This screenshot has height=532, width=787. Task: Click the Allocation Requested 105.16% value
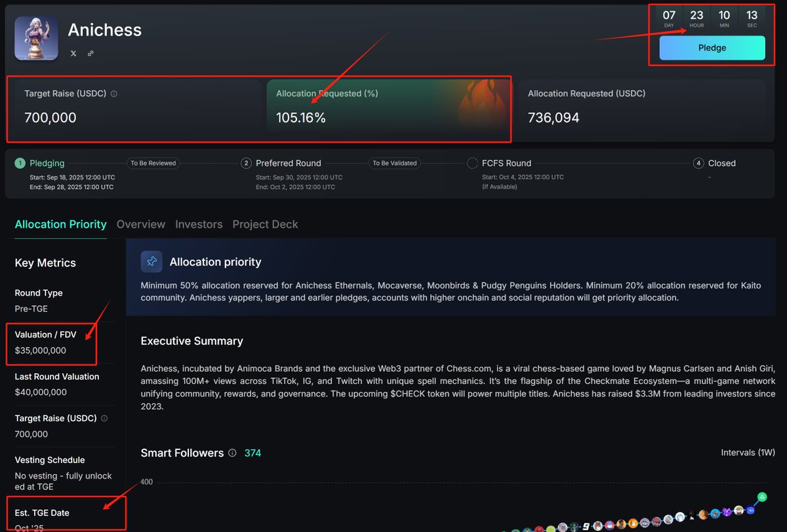[301, 118]
